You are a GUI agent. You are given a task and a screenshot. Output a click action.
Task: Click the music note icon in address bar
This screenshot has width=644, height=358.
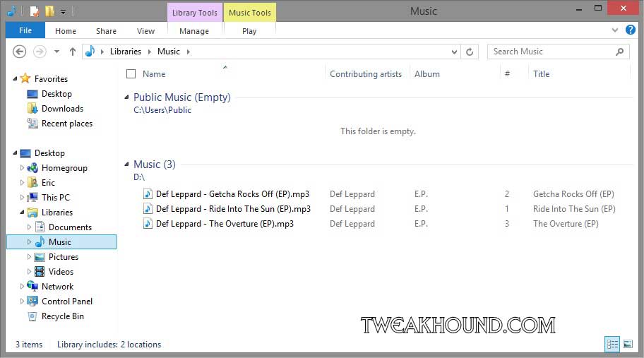[x=90, y=52]
